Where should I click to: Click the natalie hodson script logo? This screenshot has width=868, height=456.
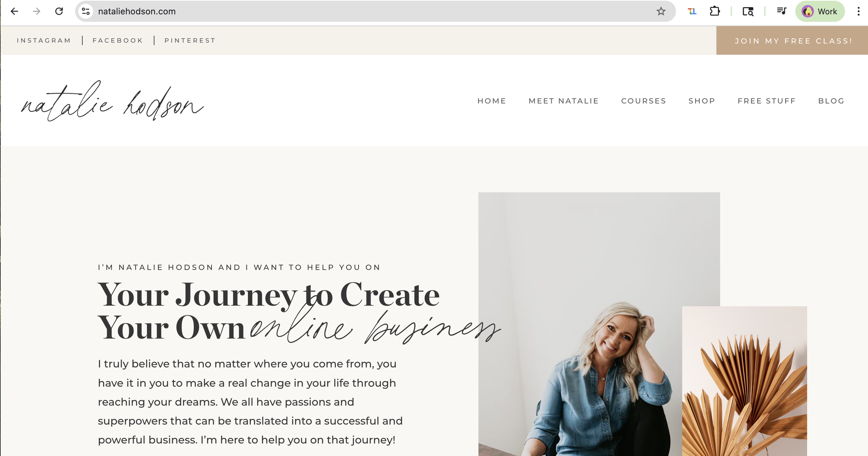coord(112,101)
